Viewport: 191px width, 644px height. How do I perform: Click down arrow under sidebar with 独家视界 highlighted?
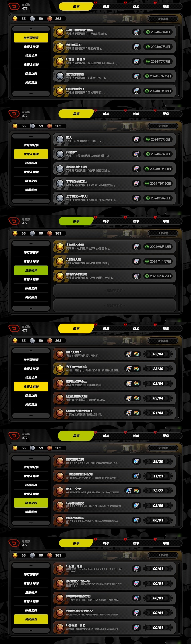pos(31,308)
